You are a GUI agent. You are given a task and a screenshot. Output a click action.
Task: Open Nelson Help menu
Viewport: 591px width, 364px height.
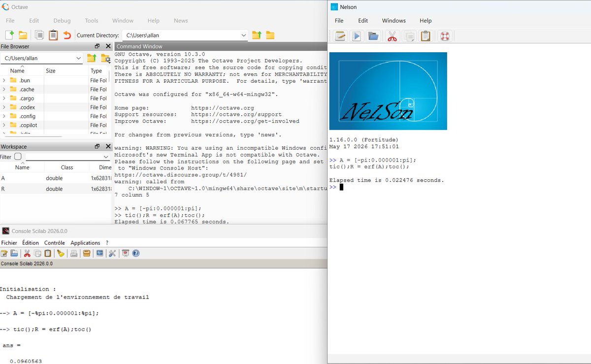(426, 21)
